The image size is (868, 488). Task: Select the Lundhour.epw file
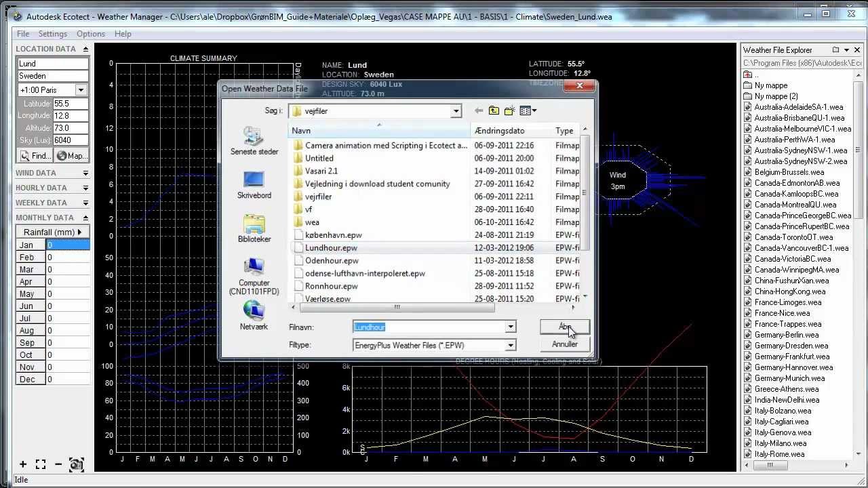click(331, 248)
